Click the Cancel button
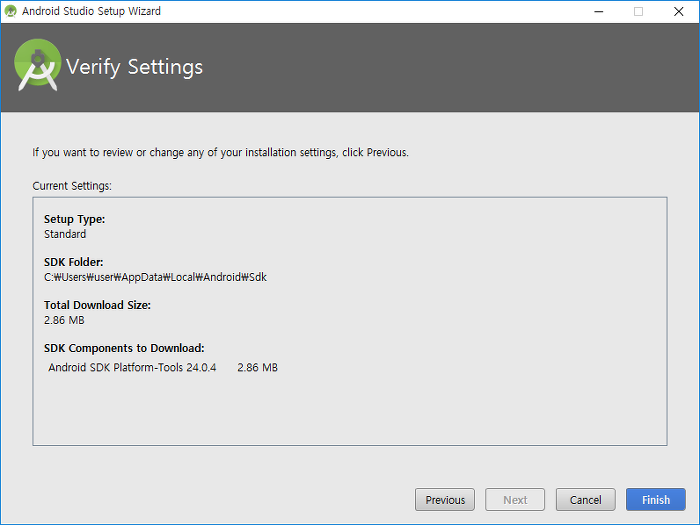This screenshot has height=525, width=700. (585, 500)
